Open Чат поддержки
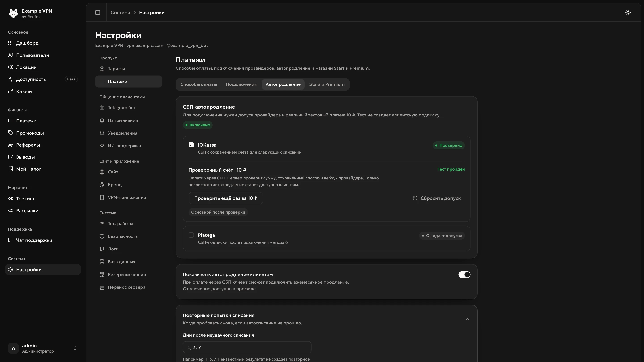This screenshot has height=362, width=644. [43, 240]
